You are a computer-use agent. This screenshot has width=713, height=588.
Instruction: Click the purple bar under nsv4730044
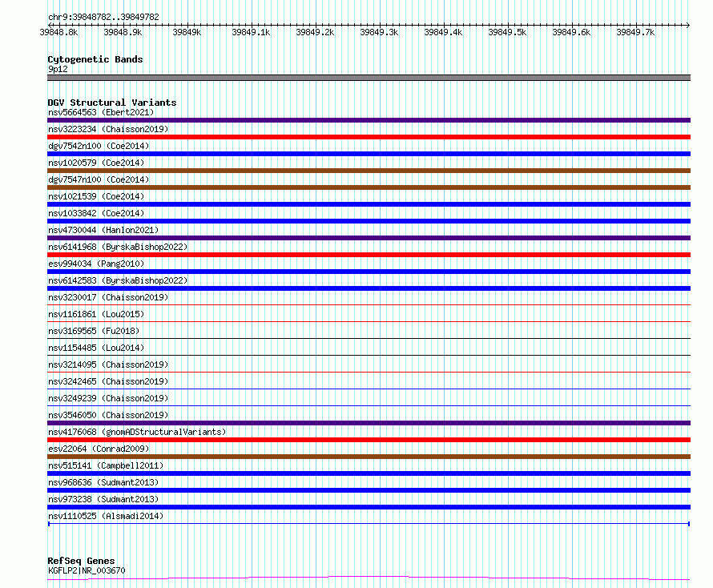[369, 238]
